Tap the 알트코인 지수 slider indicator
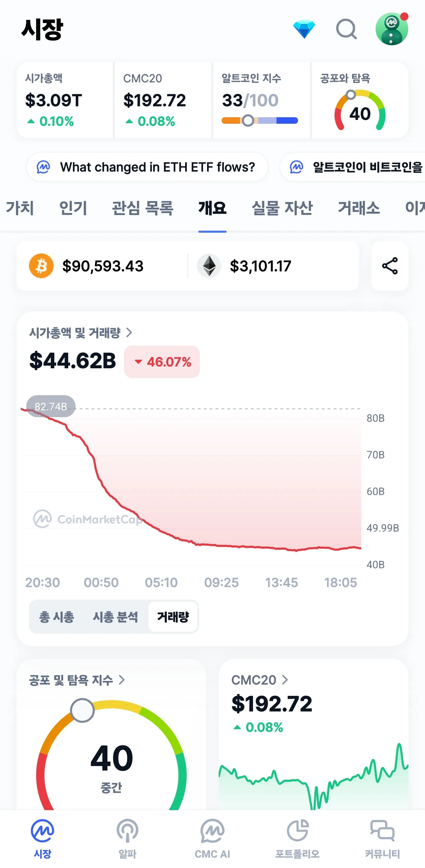This screenshot has height=868, width=425. tap(248, 120)
